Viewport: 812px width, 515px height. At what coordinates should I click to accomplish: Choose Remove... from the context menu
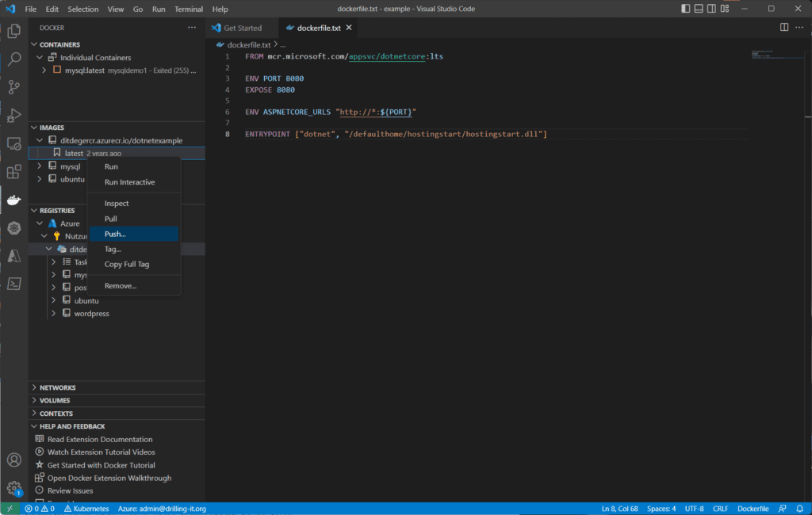click(x=134, y=286)
